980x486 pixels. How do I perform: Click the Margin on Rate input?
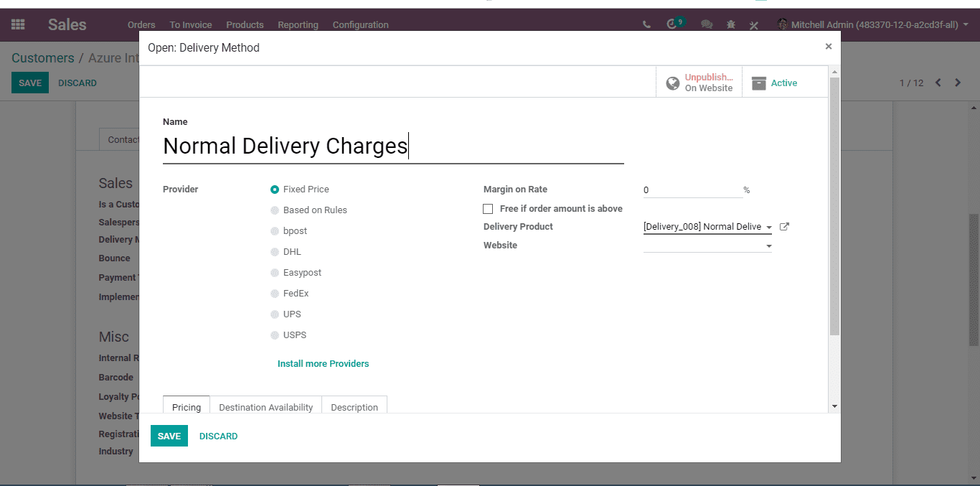(x=692, y=190)
